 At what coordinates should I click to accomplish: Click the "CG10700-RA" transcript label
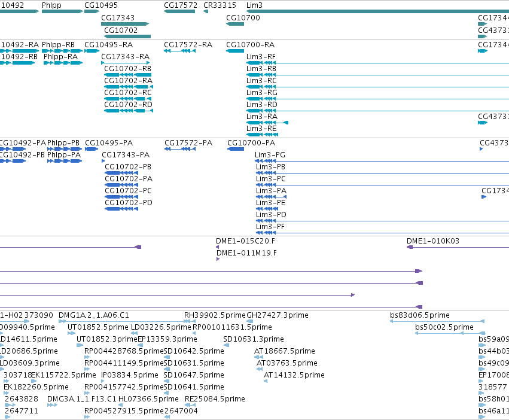pyautogui.click(x=250, y=44)
